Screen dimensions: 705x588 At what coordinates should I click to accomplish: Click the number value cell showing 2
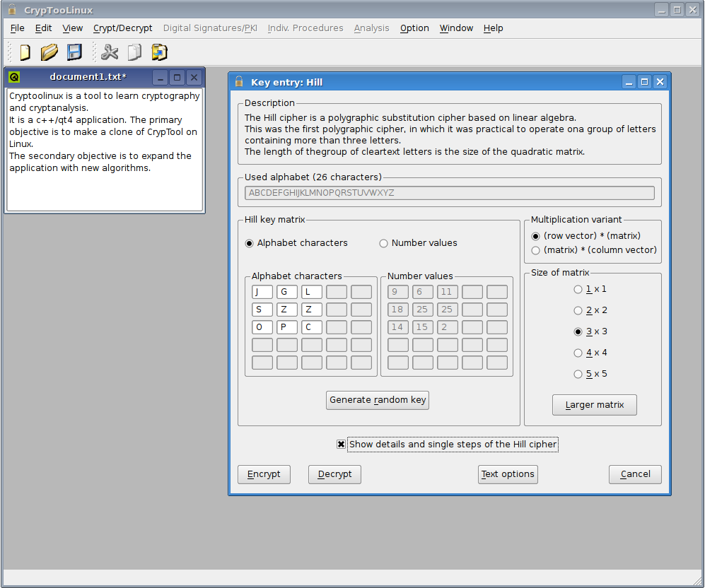tap(448, 327)
